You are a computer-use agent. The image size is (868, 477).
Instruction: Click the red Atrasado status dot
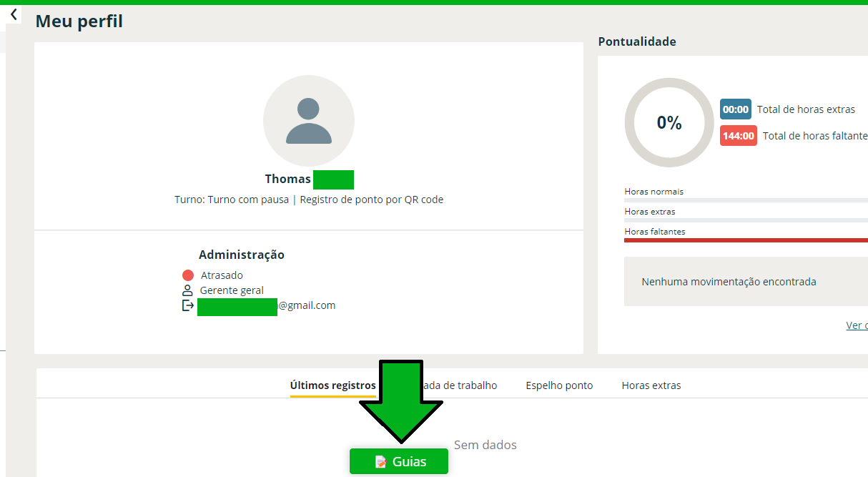coord(188,275)
